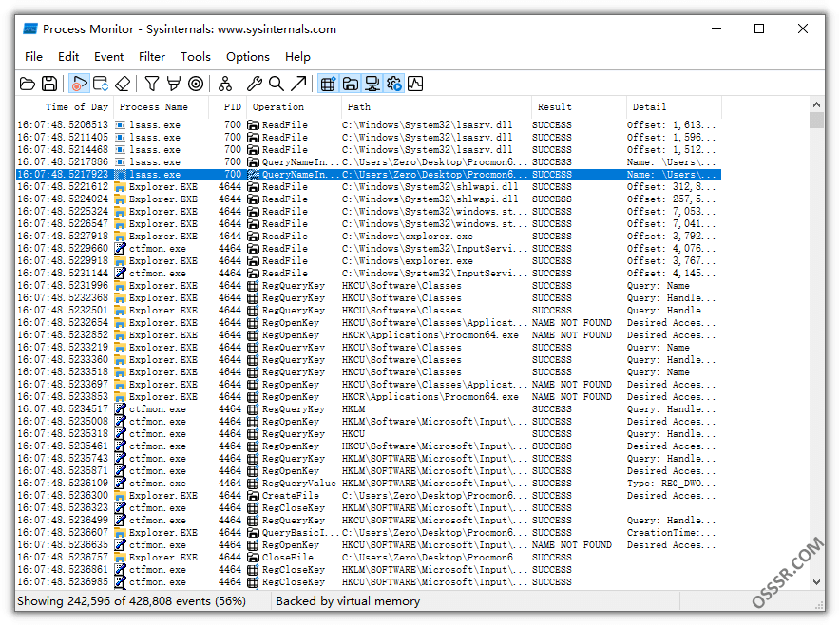Click NAME NOT FOUND result at 16:07:48.5232654
This screenshot has height=626, width=840.
572,323
